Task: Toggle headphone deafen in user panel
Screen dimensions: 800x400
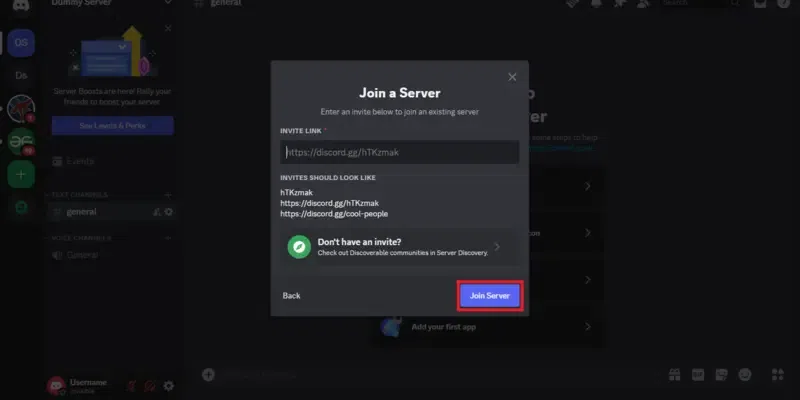Action: [149, 386]
